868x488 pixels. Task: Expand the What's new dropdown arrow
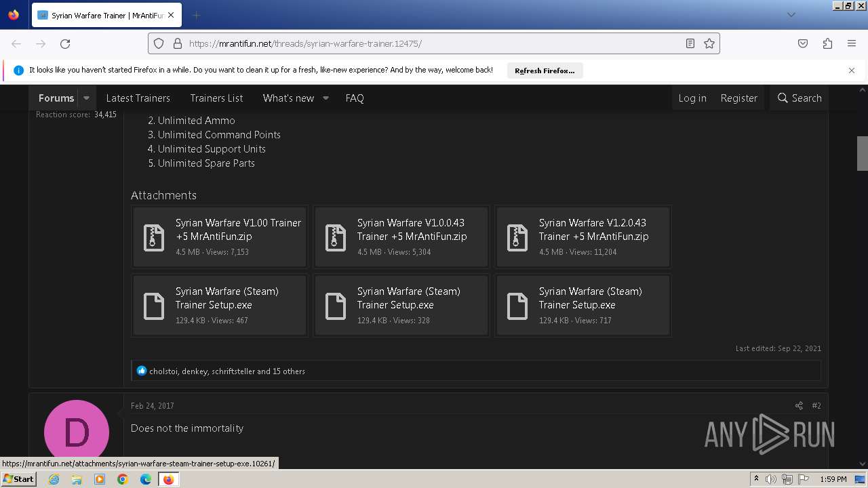[x=325, y=98]
